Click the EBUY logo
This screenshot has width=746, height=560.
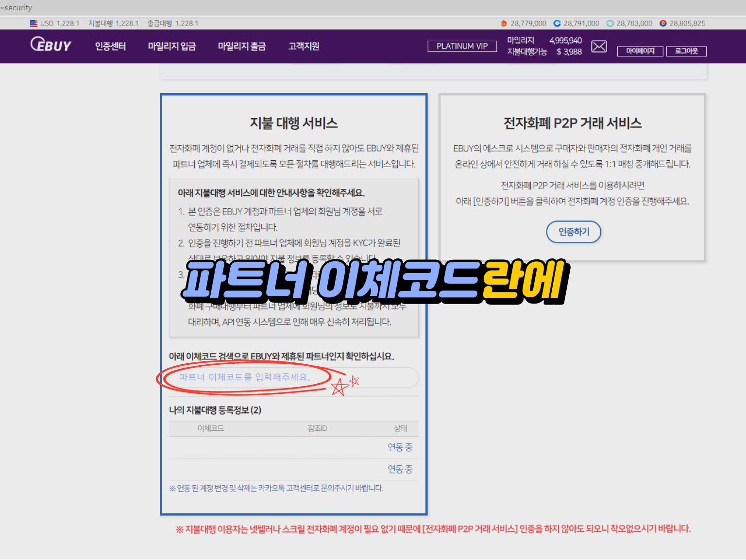coord(51,45)
